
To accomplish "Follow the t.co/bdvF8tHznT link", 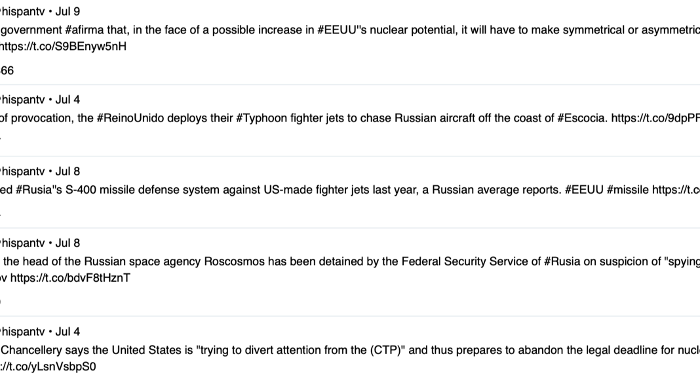I will (70, 278).
